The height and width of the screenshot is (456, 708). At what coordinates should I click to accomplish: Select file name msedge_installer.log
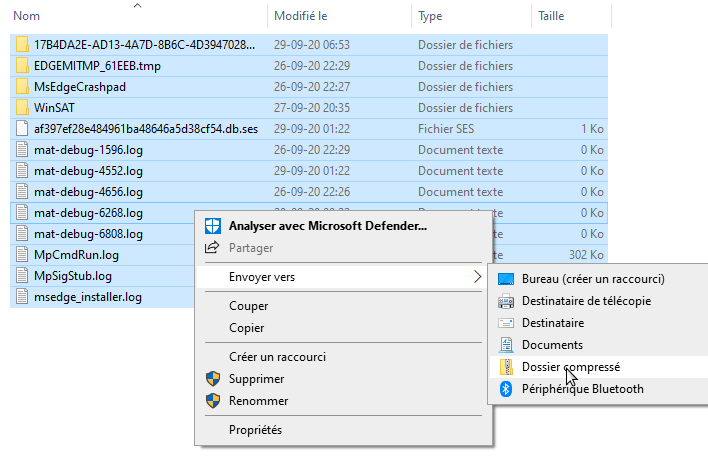click(x=88, y=297)
